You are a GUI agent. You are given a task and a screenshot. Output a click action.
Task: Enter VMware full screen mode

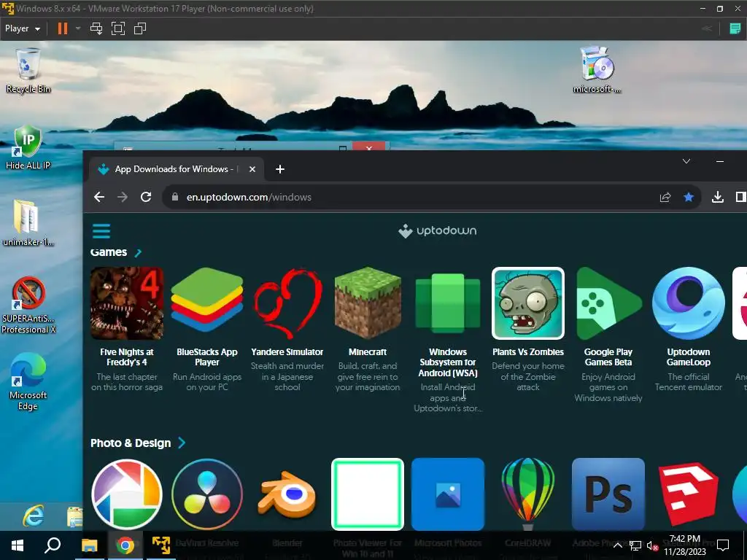click(118, 28)
